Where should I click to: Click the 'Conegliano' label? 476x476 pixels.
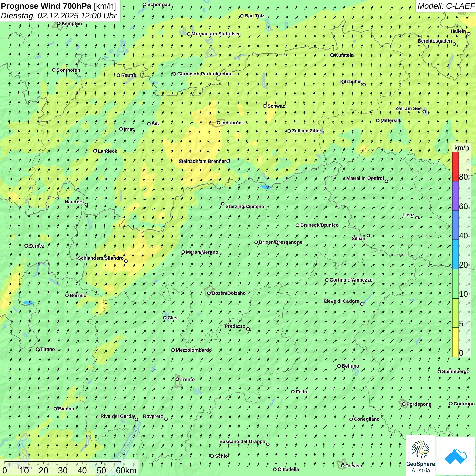367,419
